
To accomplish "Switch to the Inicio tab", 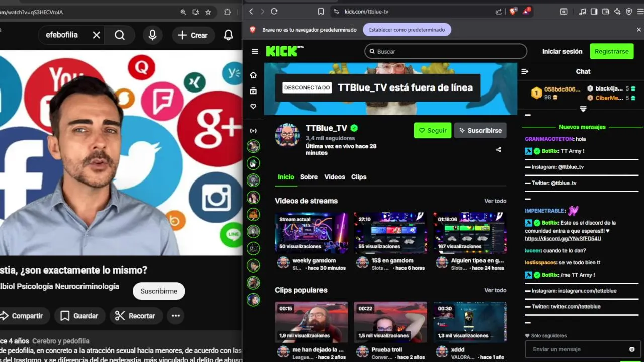I will tap(286, 177).
